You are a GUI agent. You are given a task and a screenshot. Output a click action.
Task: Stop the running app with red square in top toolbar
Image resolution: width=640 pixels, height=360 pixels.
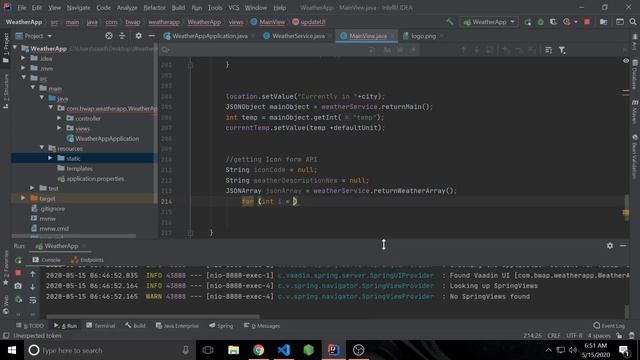pyautogui.click(x=587, y=22)
